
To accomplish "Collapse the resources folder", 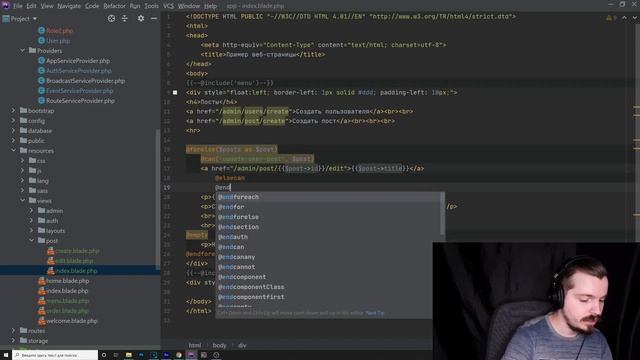I will point(13,151).
